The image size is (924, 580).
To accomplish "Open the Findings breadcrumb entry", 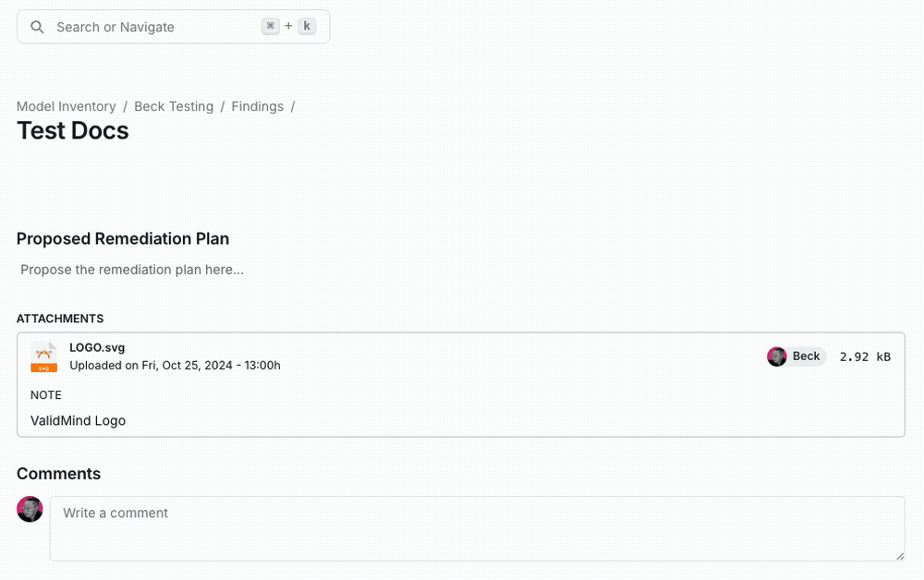I will coord(257,106).
